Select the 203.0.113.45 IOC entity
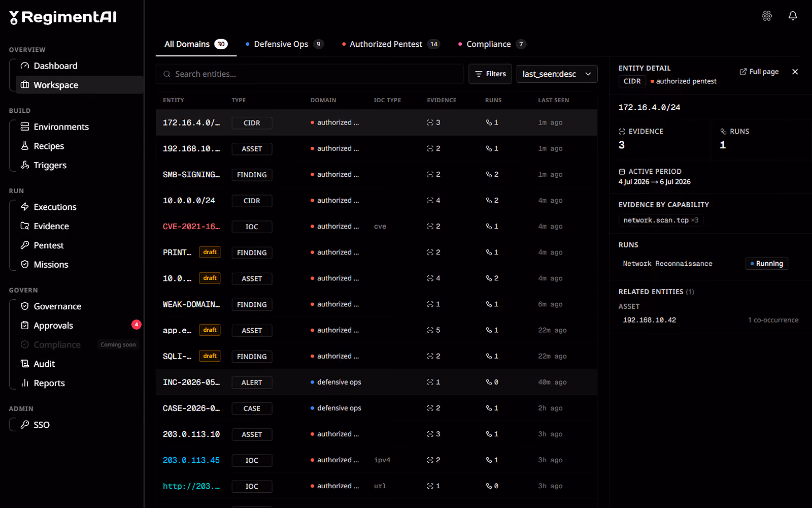The height and width of the screenshot is (508, 812). point(191,460)
